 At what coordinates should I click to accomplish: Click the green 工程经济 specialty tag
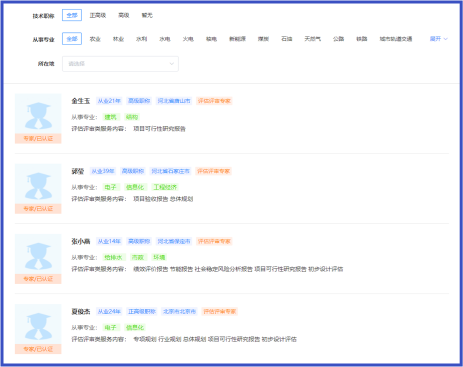click(x=165, y=187)
